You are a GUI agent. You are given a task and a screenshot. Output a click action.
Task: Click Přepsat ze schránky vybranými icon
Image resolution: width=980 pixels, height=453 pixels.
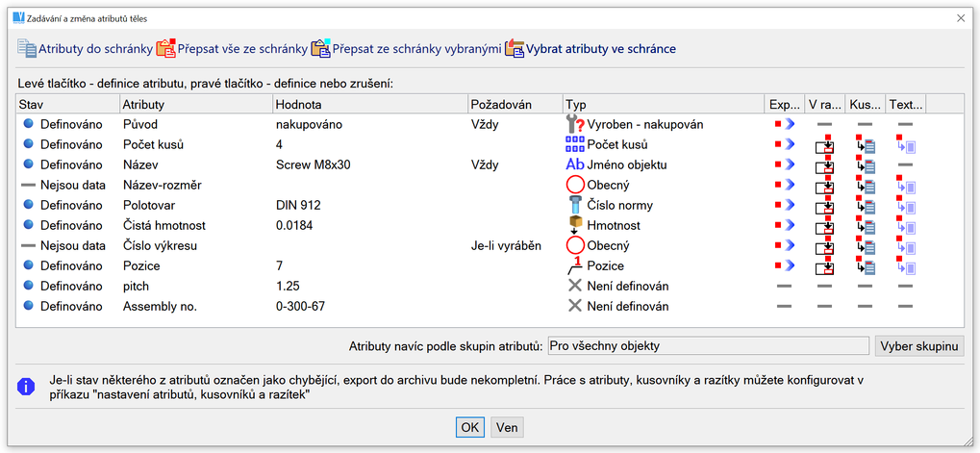tap(321, 48)
